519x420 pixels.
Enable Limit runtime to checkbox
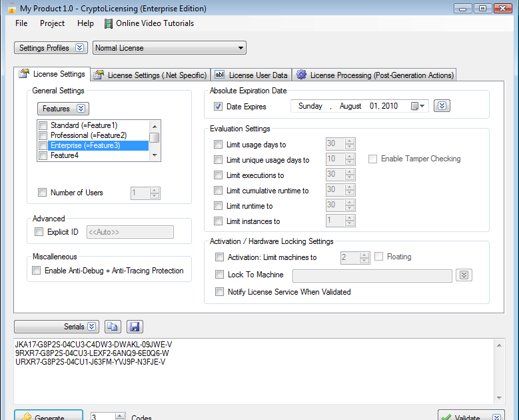[x=218, y=206]
